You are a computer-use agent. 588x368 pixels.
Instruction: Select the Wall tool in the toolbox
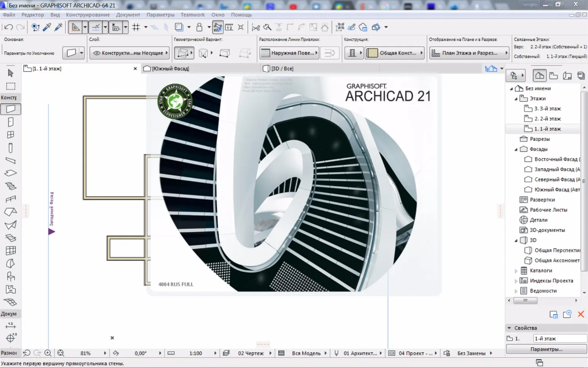pyautogui.click(x=11, y=109)
